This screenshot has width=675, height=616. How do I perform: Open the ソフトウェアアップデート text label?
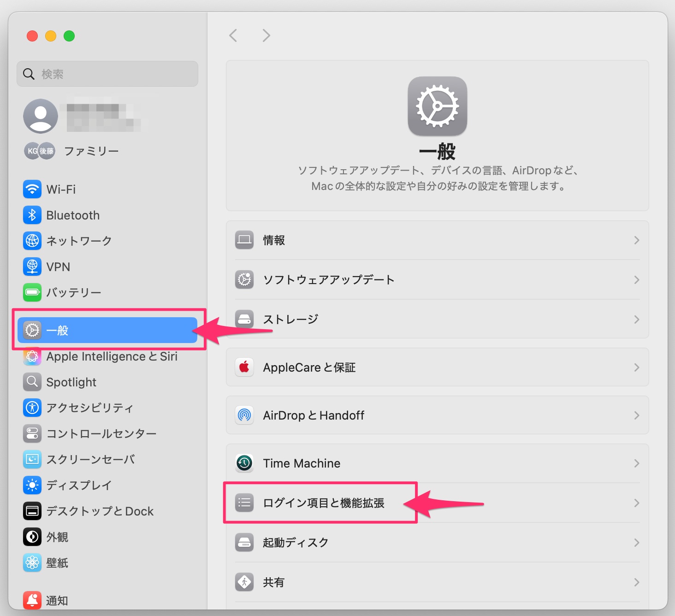(x=329, y=280)
